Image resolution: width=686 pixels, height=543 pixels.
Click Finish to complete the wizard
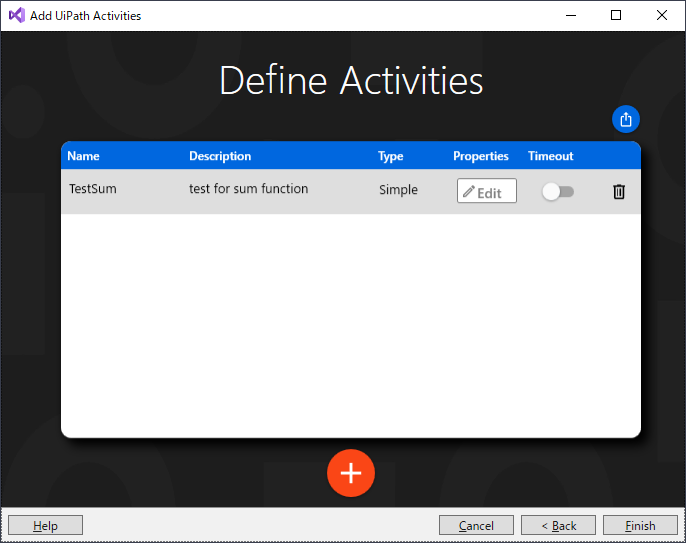pyautogui.click(x=640, y=525)
